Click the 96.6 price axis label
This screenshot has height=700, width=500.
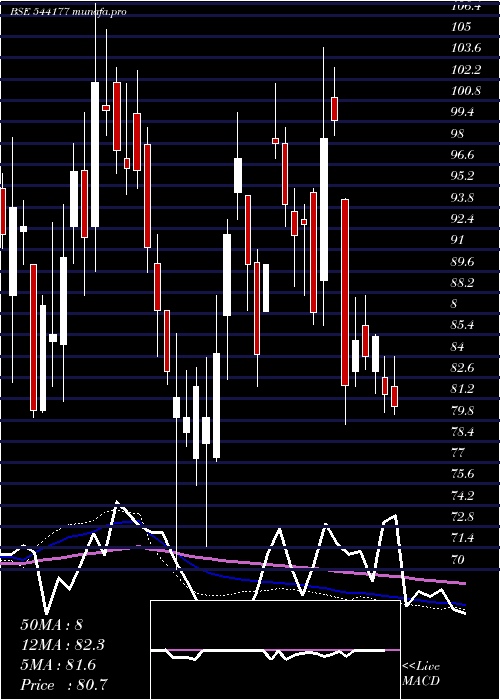click(x=462, y=155)
